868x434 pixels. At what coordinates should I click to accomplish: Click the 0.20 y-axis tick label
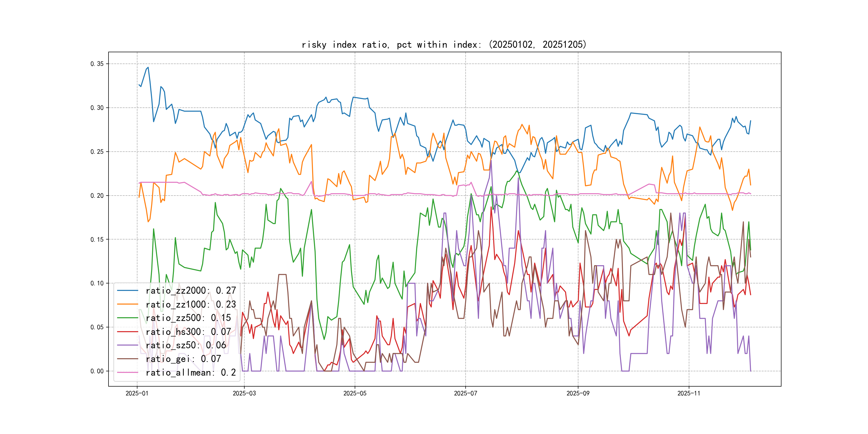[x=97, y=196]
